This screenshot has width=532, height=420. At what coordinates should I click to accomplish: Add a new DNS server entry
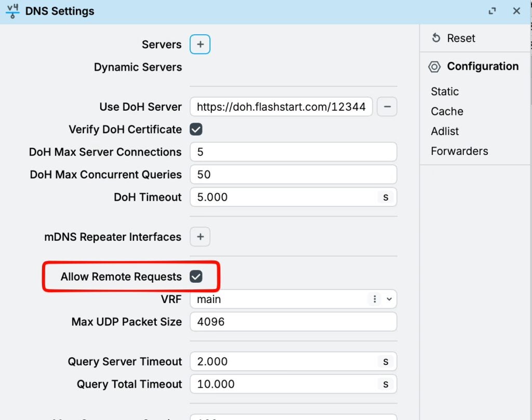tap(200, 44)
